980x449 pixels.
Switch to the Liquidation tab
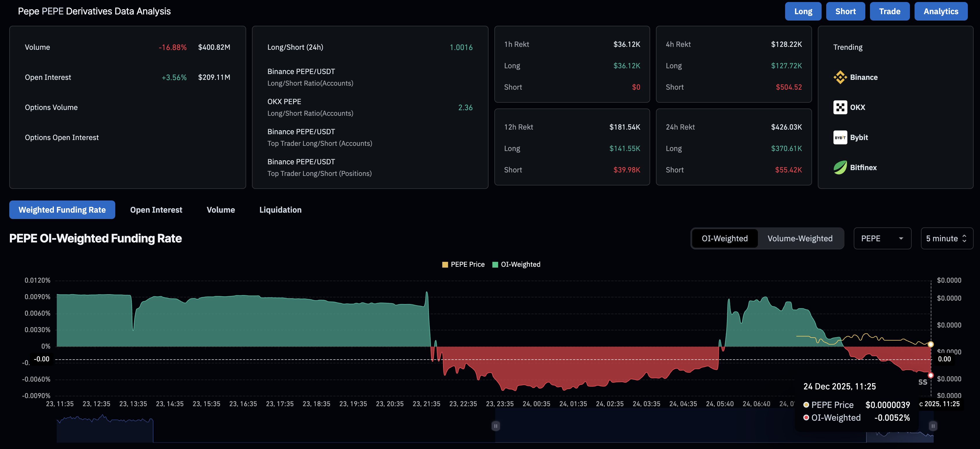[x=280, y=209]
